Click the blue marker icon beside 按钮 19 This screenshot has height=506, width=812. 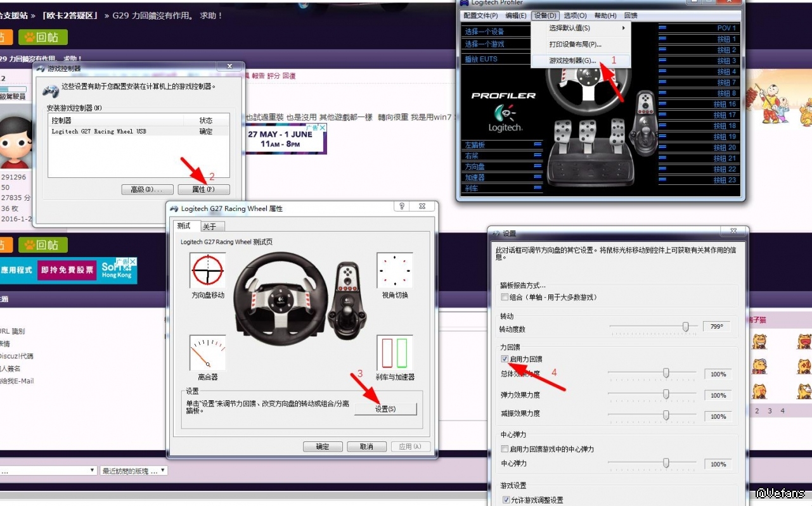[662, 136]
